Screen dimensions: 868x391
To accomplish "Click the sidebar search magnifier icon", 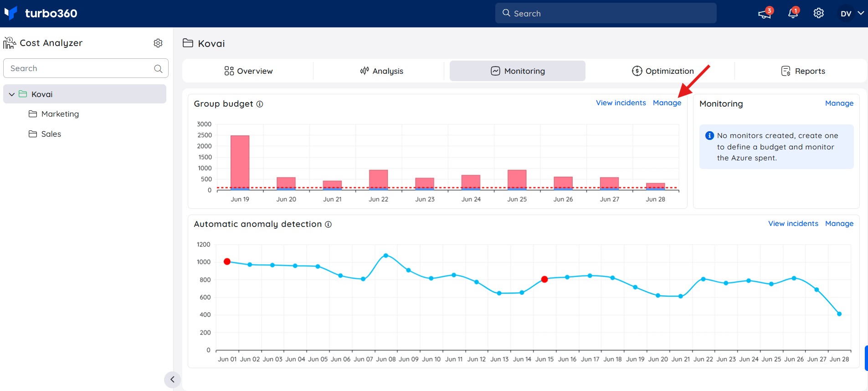I will 158,68.
